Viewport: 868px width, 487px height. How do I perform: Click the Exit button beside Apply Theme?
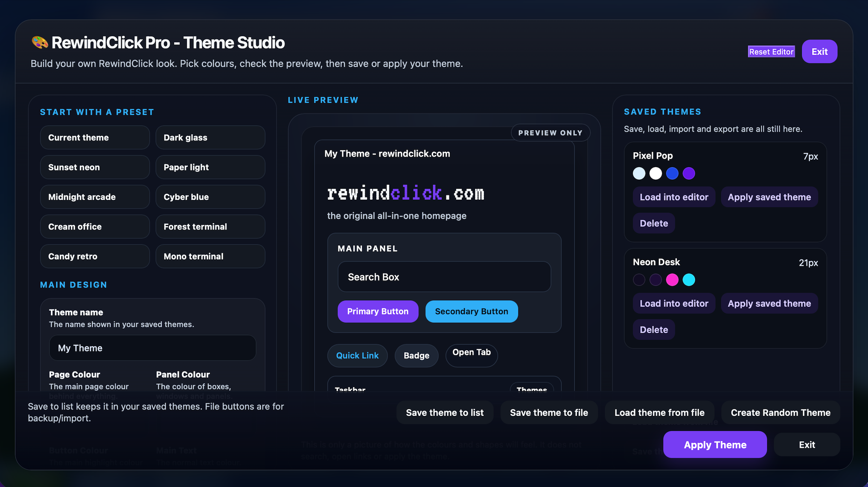[x=807, y=444]
